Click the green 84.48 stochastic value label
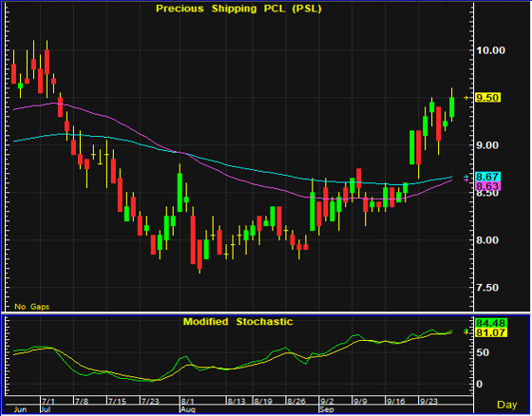This screenshot has width=532, height=416. tap(491, 323)
